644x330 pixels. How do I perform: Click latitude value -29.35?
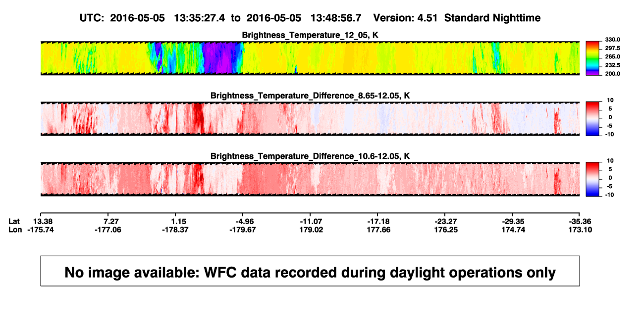click(x=513, y=221)
